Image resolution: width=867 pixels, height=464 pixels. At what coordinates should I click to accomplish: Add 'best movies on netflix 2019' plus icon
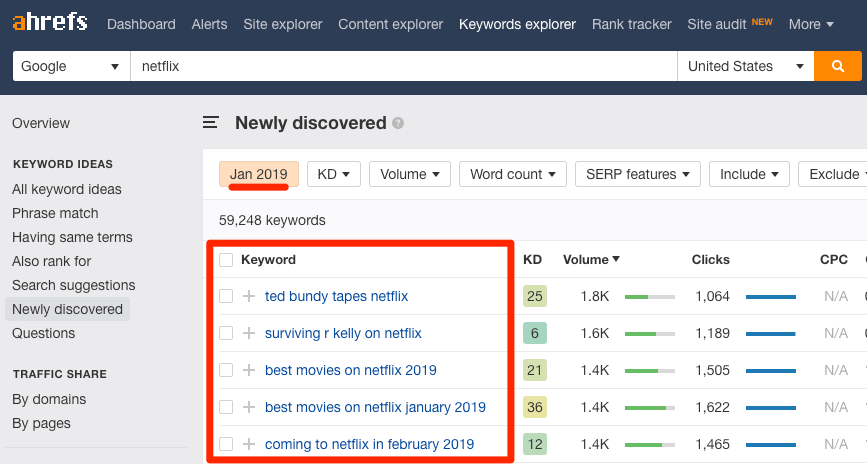point(249,371)
